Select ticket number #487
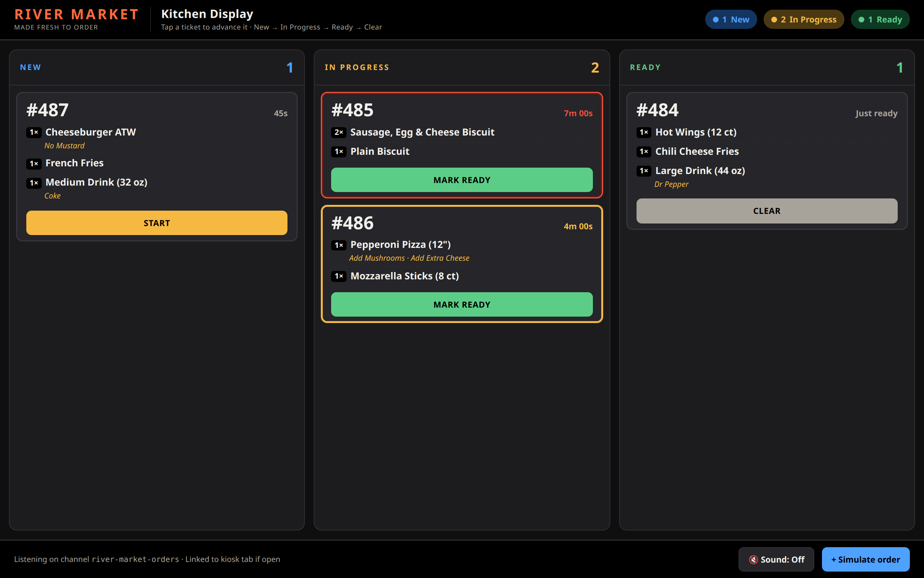The width and height of the screenshot is (924, 578). coord(47,110)
